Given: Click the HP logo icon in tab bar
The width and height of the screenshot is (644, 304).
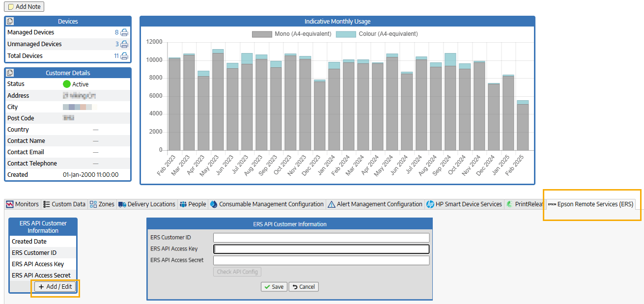Looking at the screenshot, I should (430, 204).
